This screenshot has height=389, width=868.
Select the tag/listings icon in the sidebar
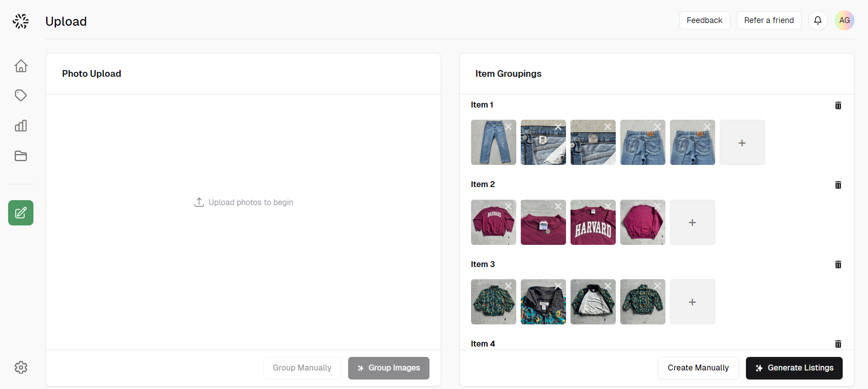[x=21, y=95]
